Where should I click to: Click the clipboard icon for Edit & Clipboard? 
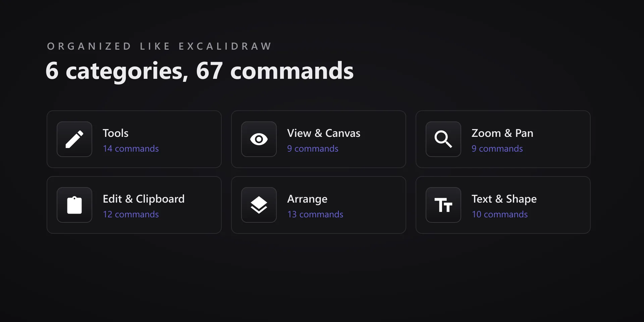point(74,205)
